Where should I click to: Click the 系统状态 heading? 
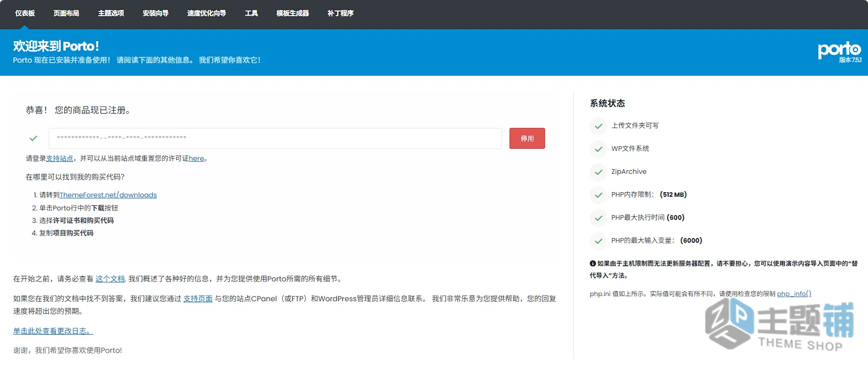point(607,103)
